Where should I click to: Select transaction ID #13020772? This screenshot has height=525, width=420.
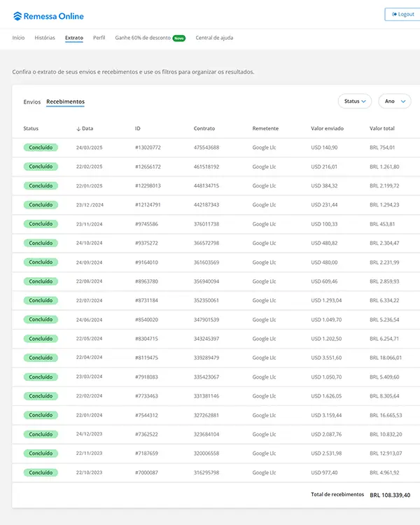(148, 148)
